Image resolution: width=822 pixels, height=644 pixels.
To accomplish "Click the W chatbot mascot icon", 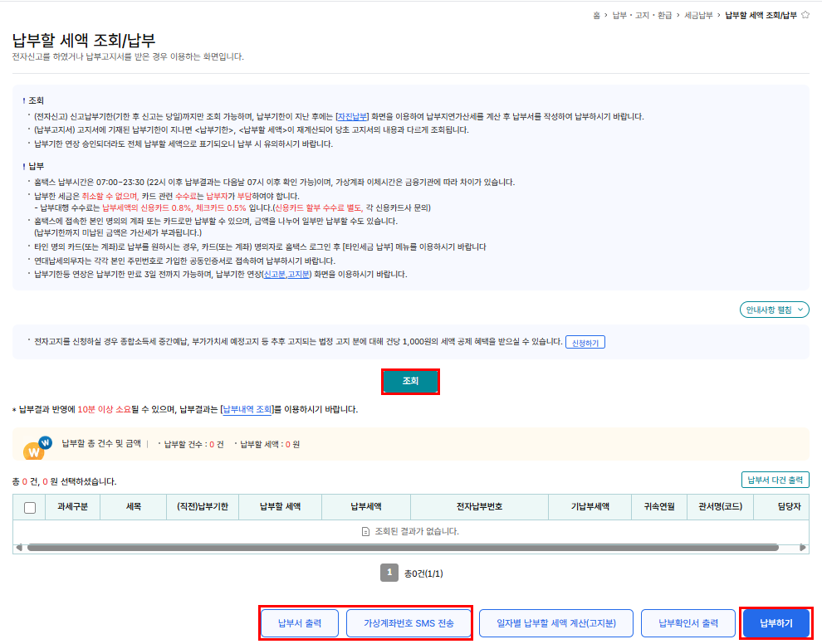I will 37,447.
